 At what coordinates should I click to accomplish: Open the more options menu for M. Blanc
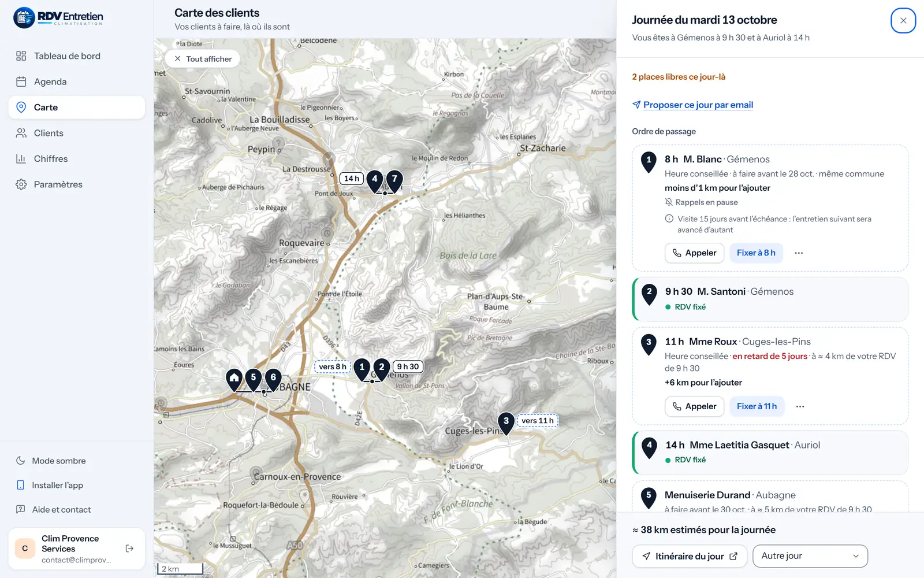pos(799,253)
